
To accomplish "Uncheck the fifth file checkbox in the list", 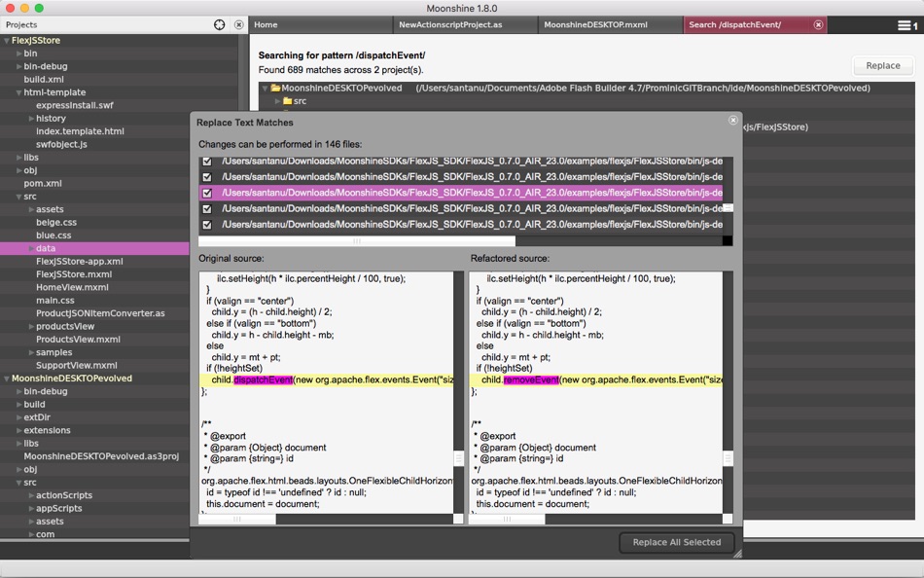I will [207, 225].
